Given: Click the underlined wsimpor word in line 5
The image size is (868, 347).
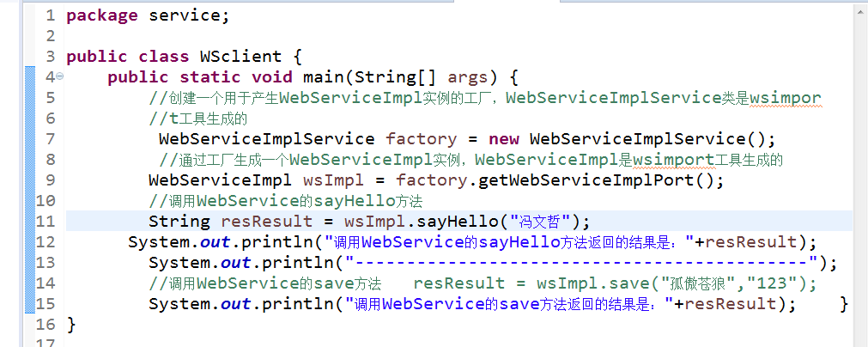Looking at the screenshot, I should [x=785, y=98].
